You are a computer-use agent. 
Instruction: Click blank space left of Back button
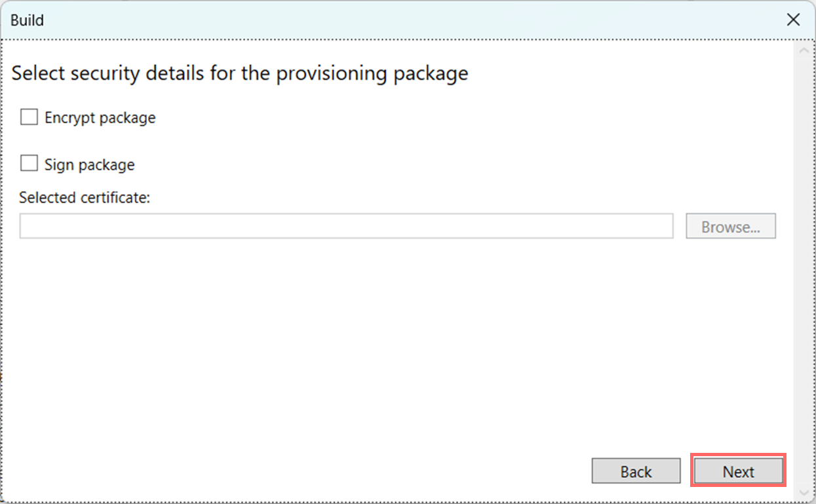[x=328, y=471]
